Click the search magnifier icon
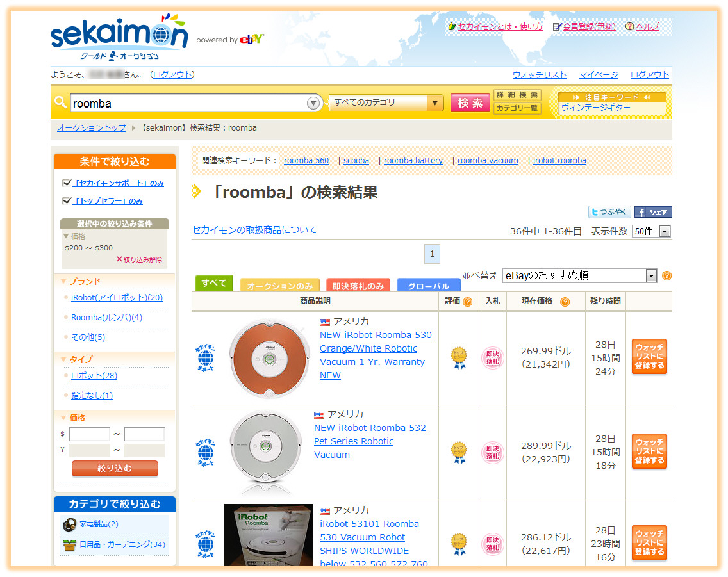Screen dimensions: 728x577 point(60,102)
